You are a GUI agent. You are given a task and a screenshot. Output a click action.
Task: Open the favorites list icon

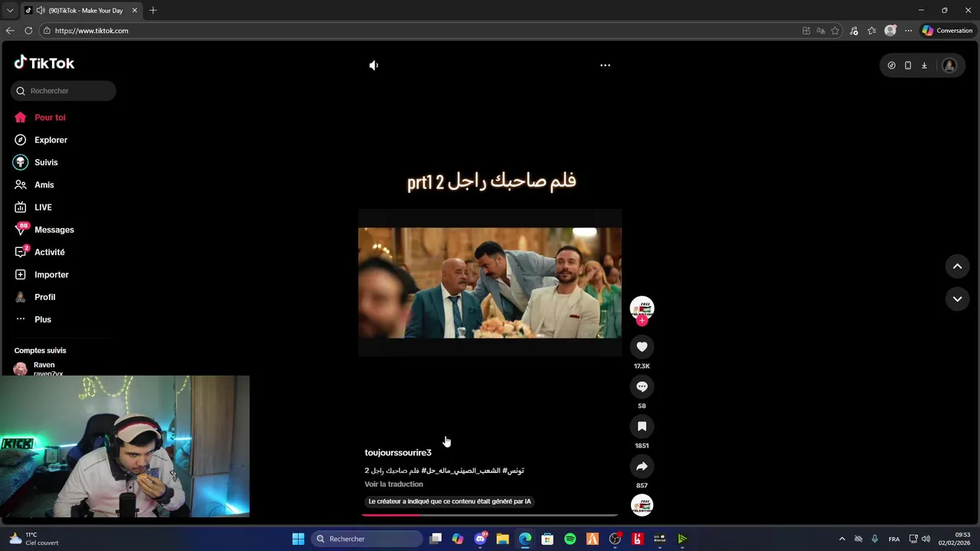[872, 31]
